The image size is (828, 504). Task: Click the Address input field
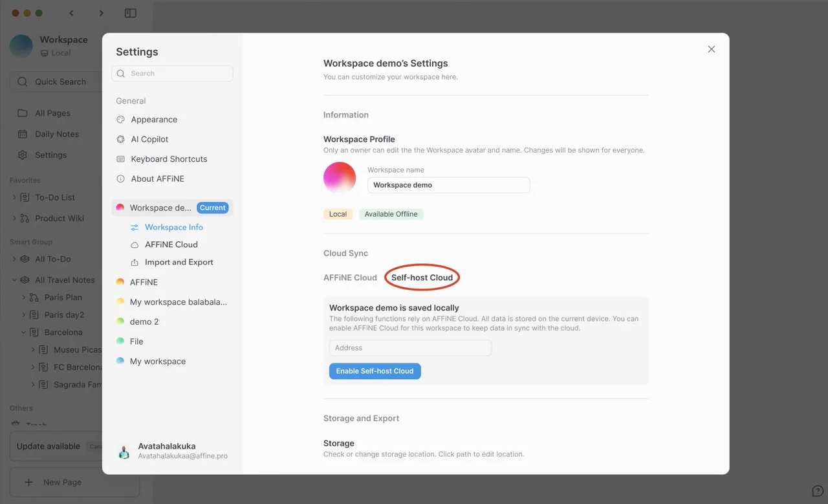click(x=410, y=348)
